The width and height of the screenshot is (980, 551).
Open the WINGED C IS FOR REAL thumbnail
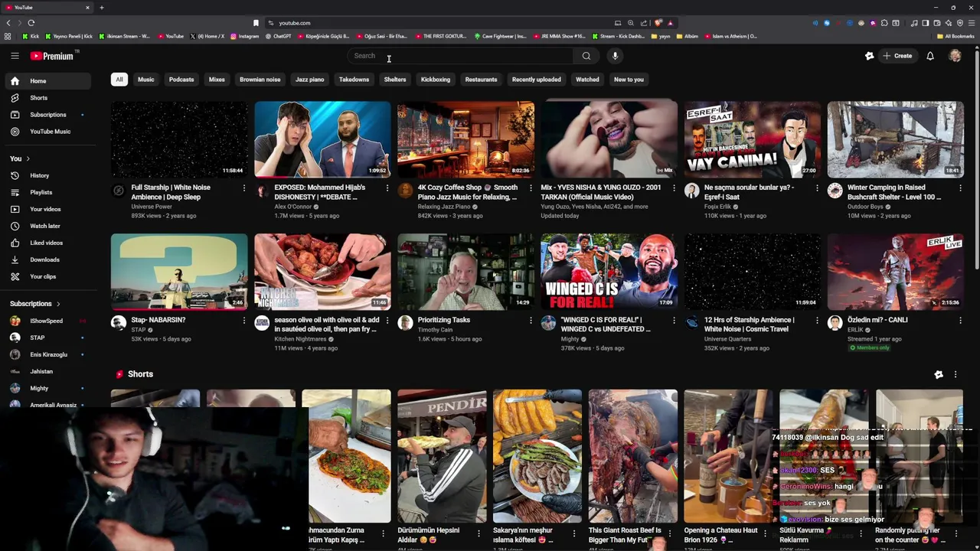coord(609,272)
